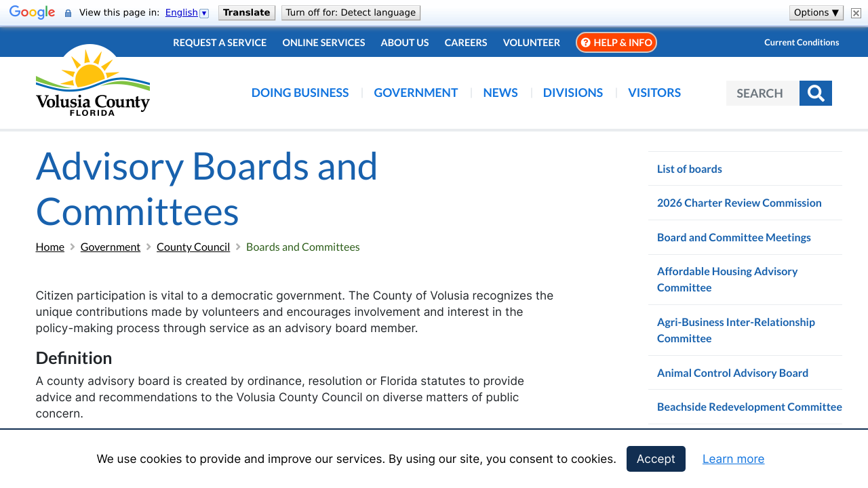Dismiss the translate bar with the X icon

pyautogui.click(x=854, y=12)
